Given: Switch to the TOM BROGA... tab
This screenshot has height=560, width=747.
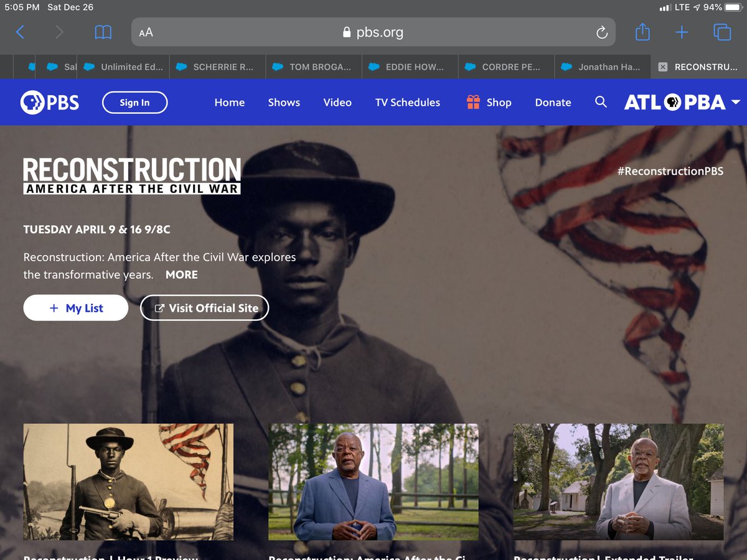Looking at the screenshot, I should click(x=314, y=67).
